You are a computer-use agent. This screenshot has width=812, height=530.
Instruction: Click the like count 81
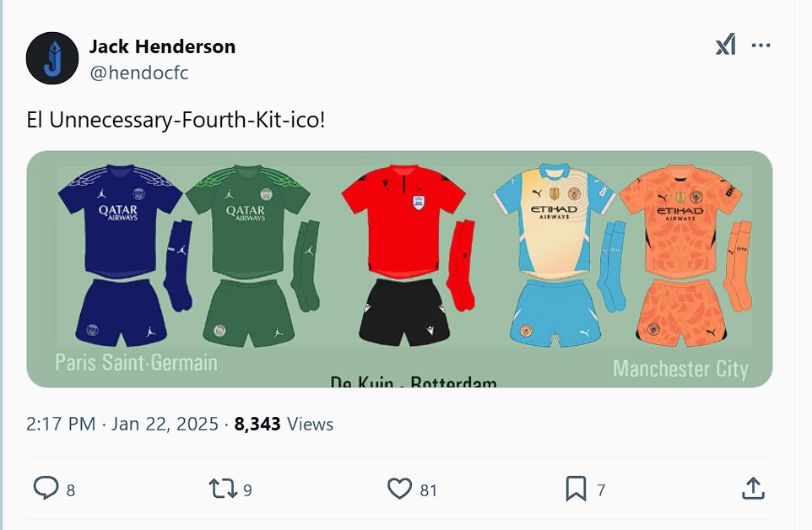tap(428, 490)
